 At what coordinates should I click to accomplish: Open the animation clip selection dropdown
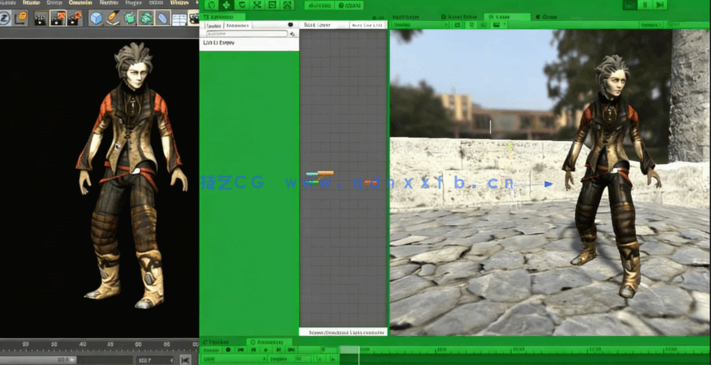tap(234, 359)
